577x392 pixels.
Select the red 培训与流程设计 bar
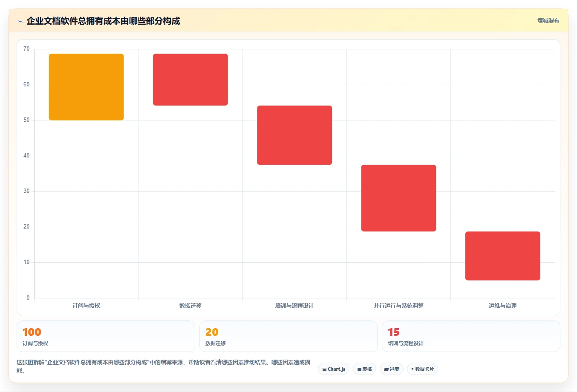294,135
